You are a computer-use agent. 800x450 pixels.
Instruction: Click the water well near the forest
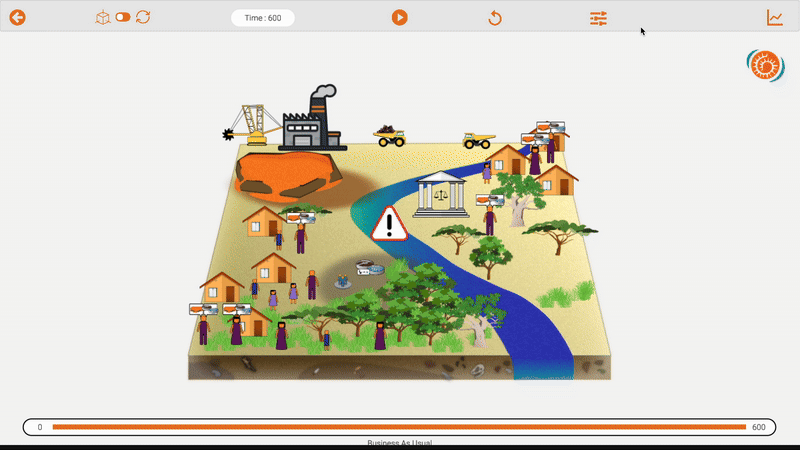[369, 269]
